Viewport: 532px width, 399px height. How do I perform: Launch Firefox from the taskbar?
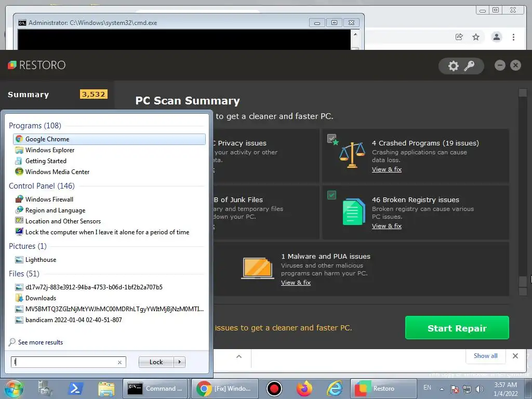pyautogui.click(x=304, y=389)
